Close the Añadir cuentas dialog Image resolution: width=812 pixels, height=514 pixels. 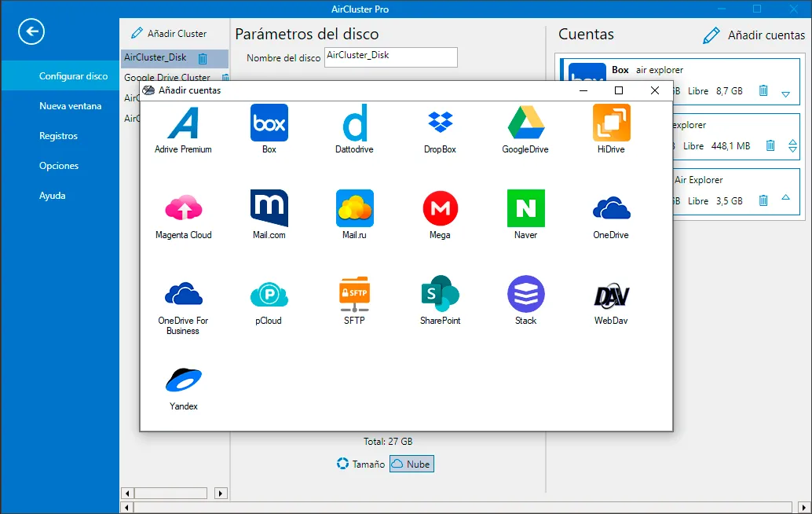(x=655, y=90)
